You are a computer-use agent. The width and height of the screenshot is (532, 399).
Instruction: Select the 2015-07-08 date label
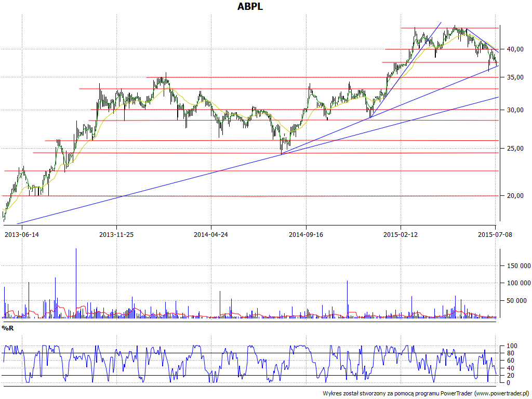pos(495,235)
